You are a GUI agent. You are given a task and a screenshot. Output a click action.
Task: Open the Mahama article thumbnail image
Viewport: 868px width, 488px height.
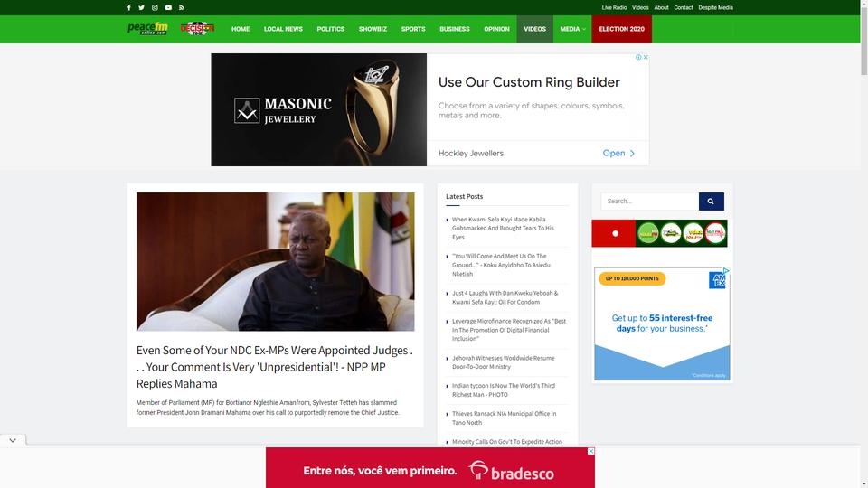click(x=275, y=262)
